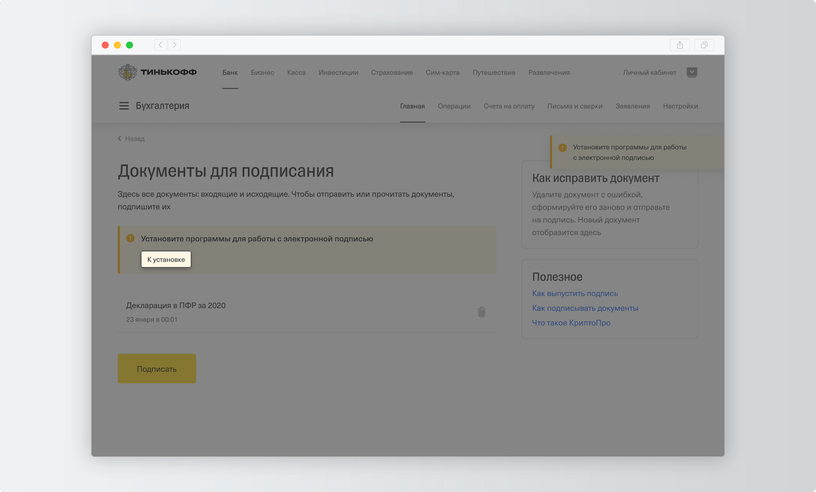Viewport: 816px width, 492px height.
Task: Maximize the window with green button
Action: 130,45
